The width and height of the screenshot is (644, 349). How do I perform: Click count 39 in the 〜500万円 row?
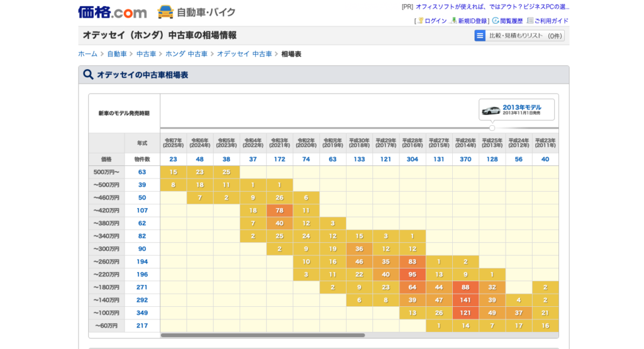pyautogui.click(x=142, y=185)
